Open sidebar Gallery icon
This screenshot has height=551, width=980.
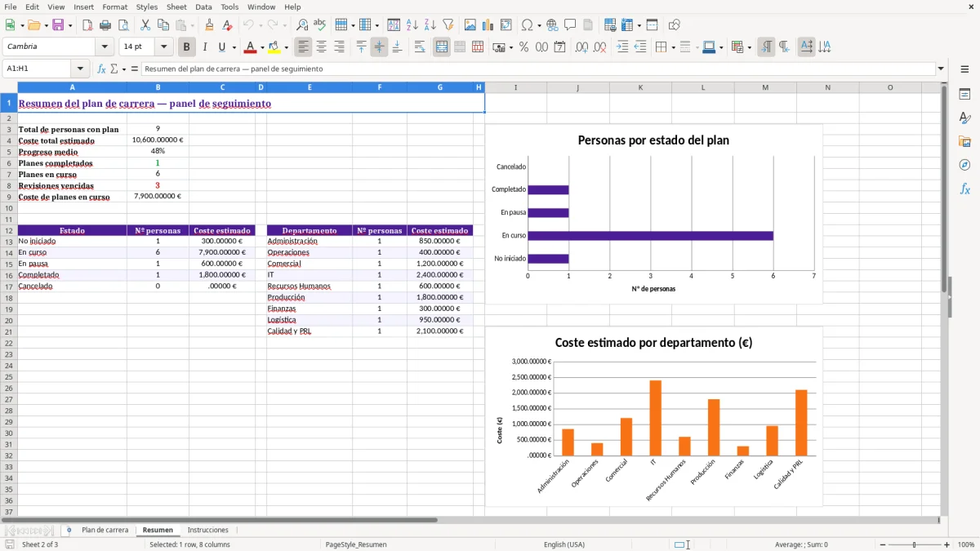coord(964,142)
